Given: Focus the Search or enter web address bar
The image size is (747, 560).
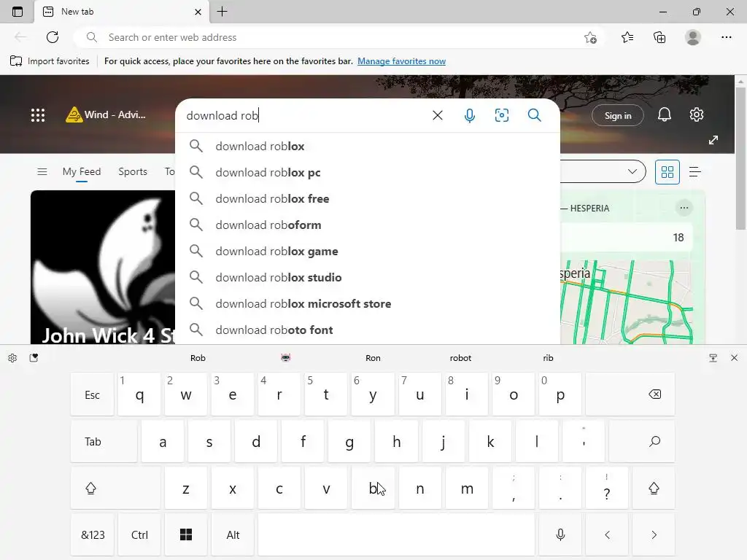Looking at the screenshot, I should pos(333,37).
